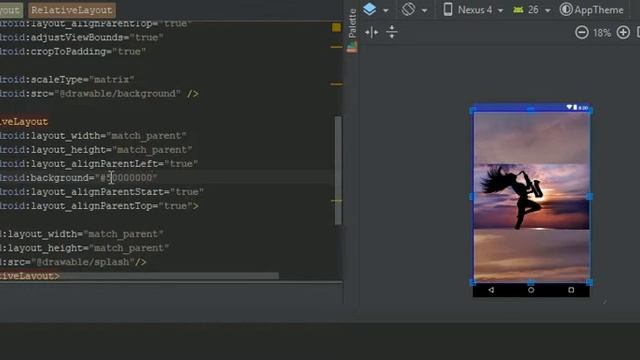Click layout_alignParentLeft "true" value
The width and height of the screenshot is (640, 360).
pyautogui.click(x=181, y=164)
